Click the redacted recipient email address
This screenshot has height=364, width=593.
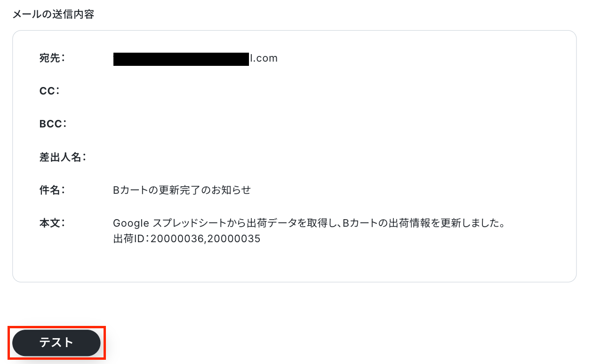181,59
